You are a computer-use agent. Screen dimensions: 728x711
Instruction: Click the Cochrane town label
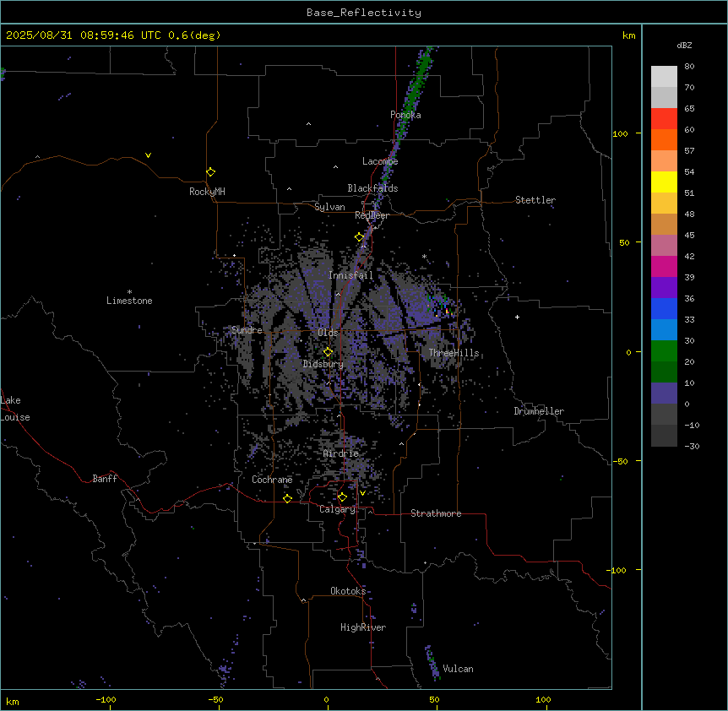272,480
